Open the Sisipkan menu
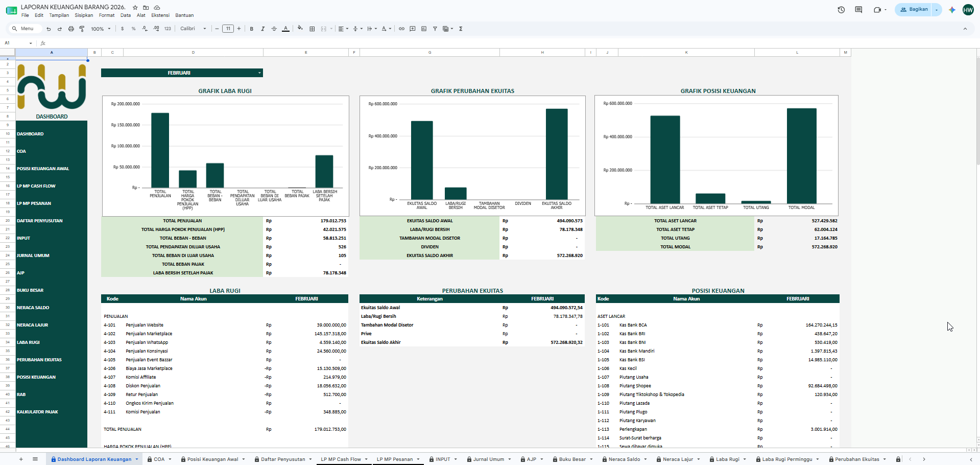980x465 pixels. coord(84,15)
